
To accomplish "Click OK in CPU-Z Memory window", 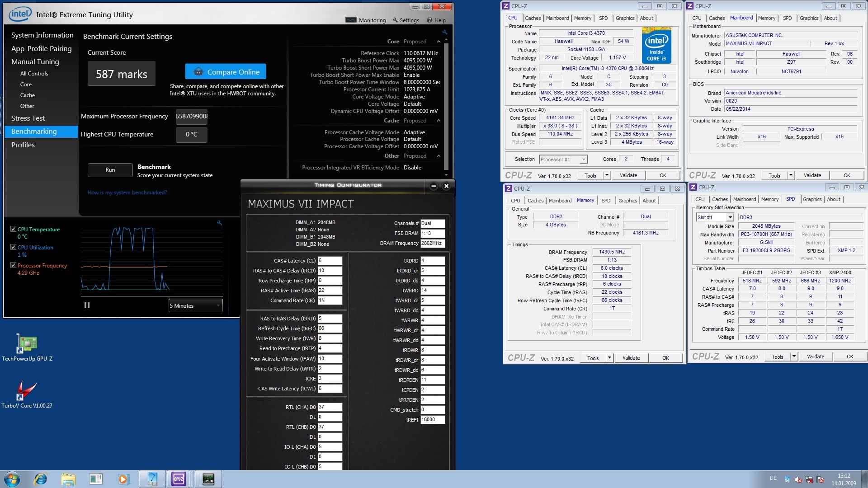I will pos(665,358).
